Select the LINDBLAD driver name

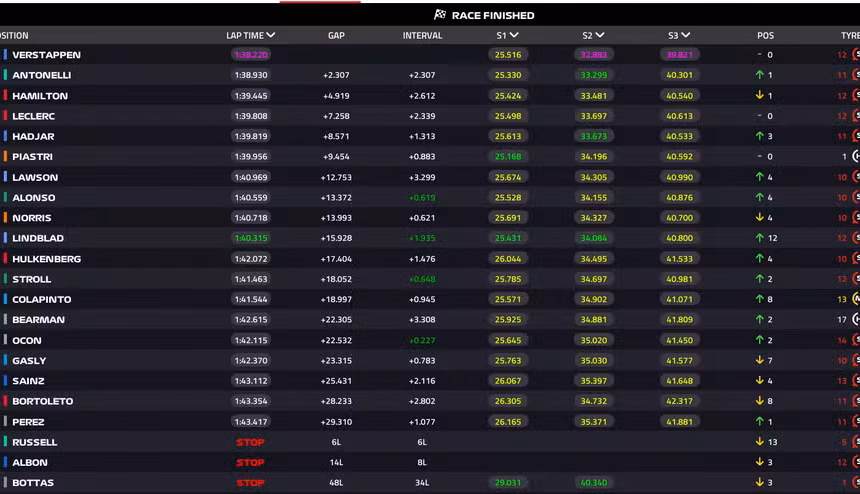(38, 238)
